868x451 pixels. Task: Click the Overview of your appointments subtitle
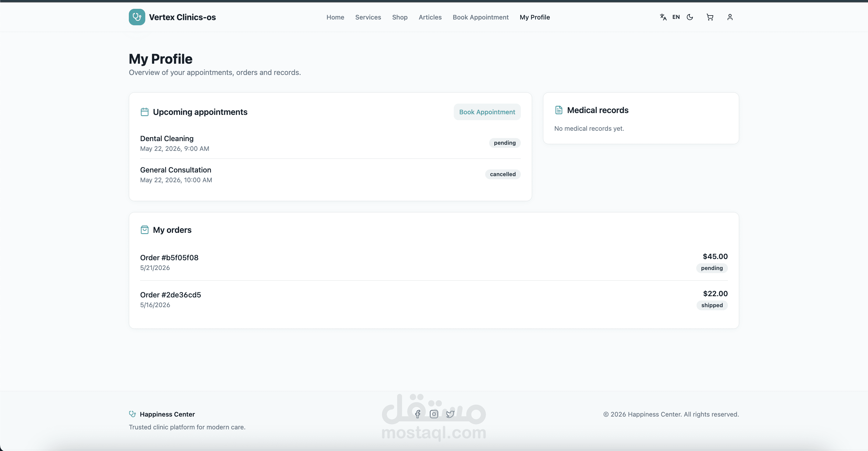[x=215, y=73]
